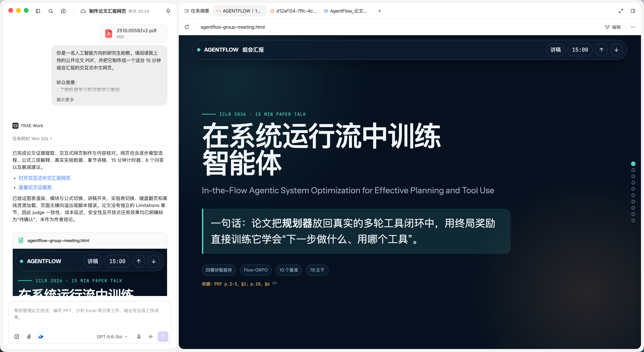This screenshot has height=352, width=644.
Task: Open search with the magnifier icon
Action: [x=50, y=11]
